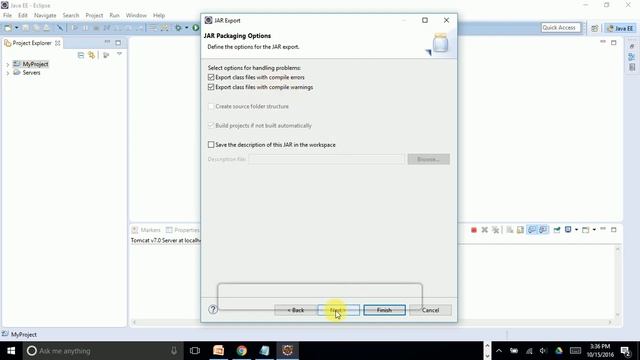This screenshot has height=360, width=640.
Task: Click Scroll Lock icon in Console toolbar
Action: pyautogui.click(x=520, y=230)
